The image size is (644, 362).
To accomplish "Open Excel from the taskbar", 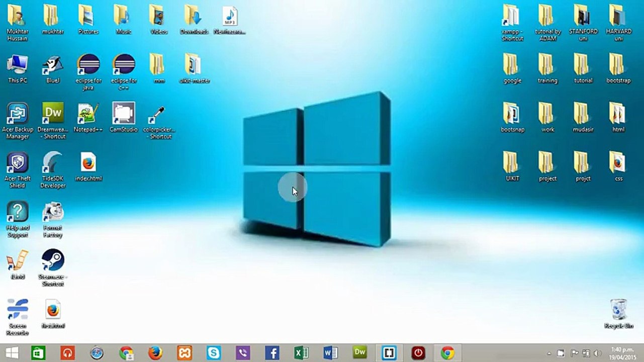I will (301, 353).
